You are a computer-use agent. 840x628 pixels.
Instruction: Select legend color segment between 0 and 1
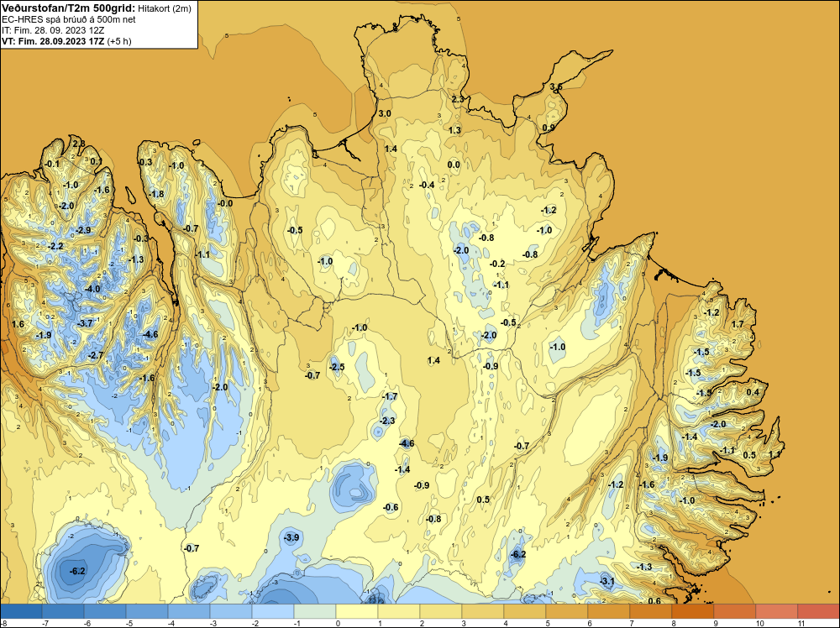click(357, 611)
